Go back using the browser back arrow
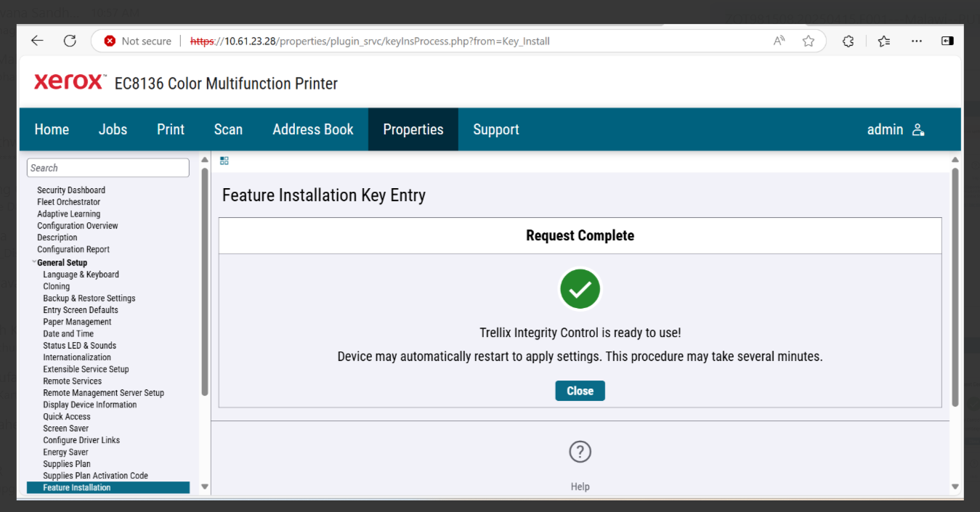 pos(37,41)
